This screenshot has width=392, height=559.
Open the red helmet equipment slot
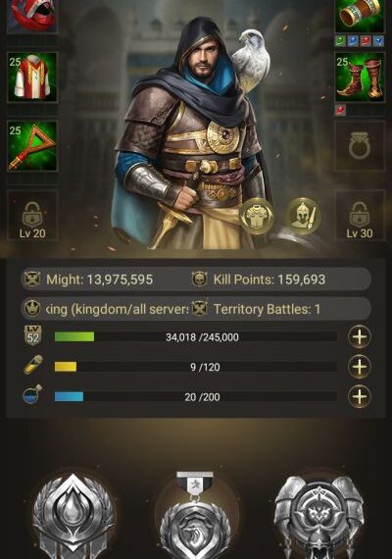[x=32, y=15]
